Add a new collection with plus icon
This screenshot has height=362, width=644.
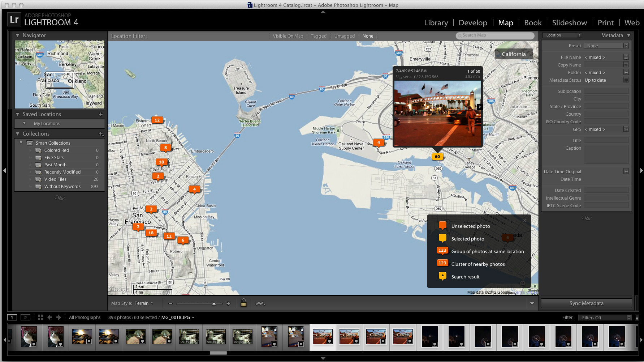(101, 134)
